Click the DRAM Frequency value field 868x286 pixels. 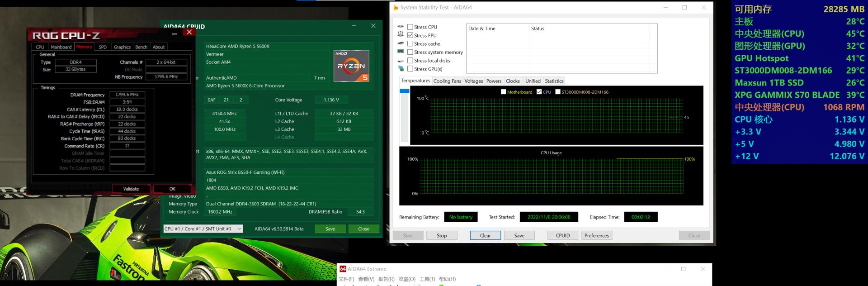pyautogui.click(x=127, y=95)
